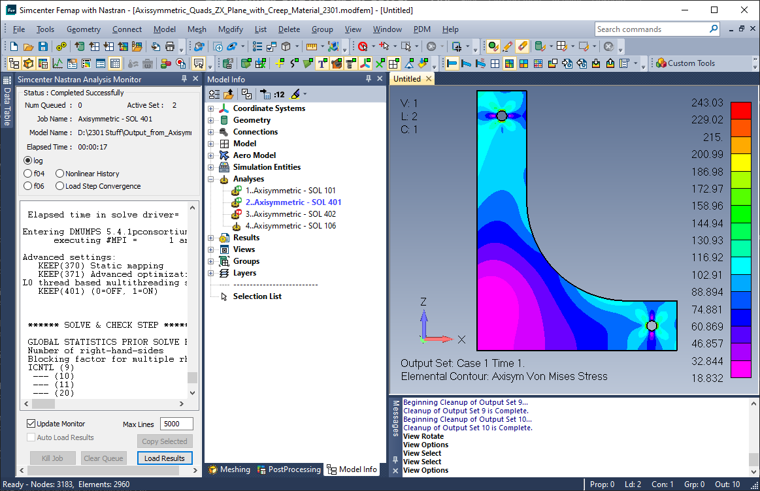This screenshot has width=760, height=491.
Task: Uncheck the Update Monitor checkbox
Action: (x=31, y=424)
